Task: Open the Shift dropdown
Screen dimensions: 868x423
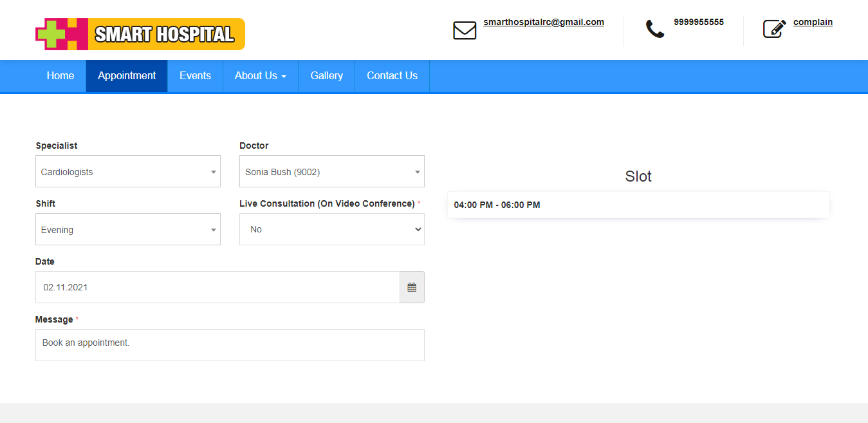Action: pyautogui.click(x=127, y=230)
